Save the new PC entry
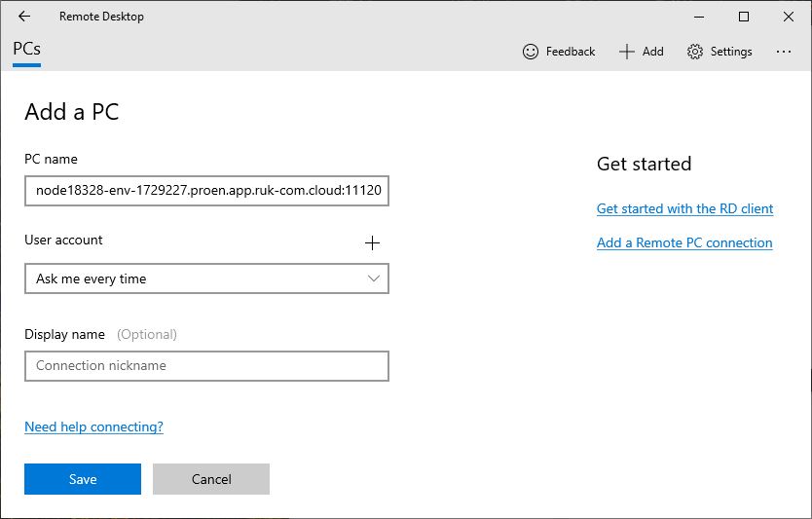812x519 pixels. [83, 479]
